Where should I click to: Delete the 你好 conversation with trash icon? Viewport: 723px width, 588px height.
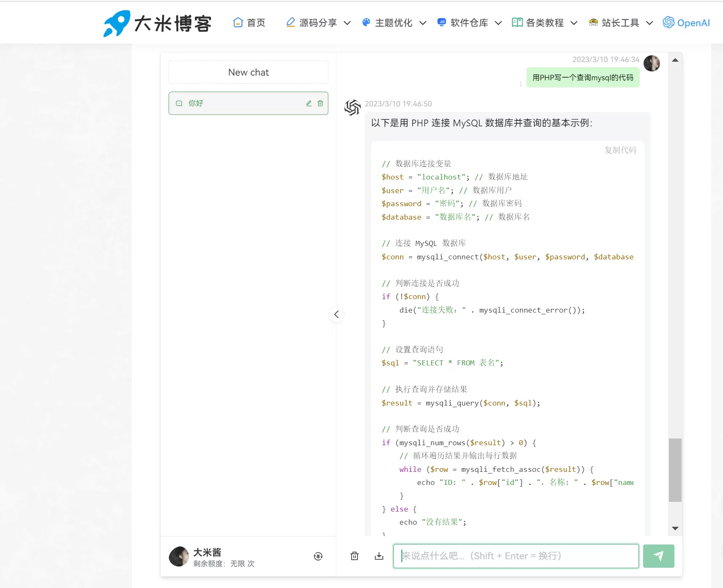pyautogui.click(x=320, y=103)
